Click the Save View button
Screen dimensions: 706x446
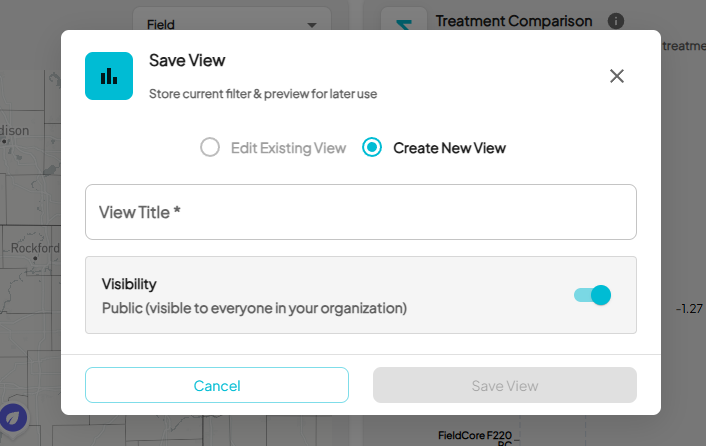point(505,385)
